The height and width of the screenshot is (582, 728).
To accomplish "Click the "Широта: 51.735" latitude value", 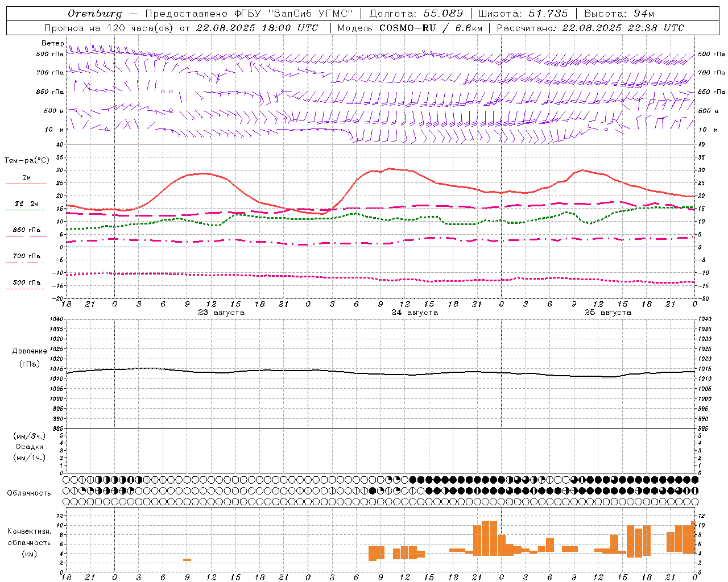I will pyautogui.click(x=523, y=13).
